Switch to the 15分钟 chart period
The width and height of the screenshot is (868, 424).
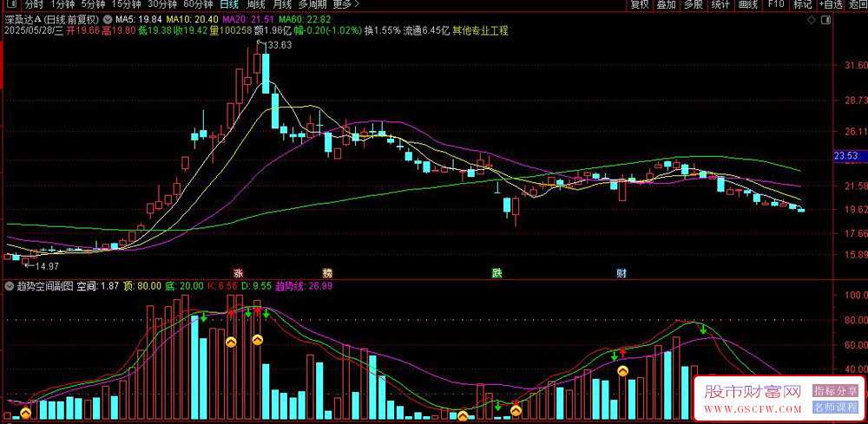click(x=125, y=5)
